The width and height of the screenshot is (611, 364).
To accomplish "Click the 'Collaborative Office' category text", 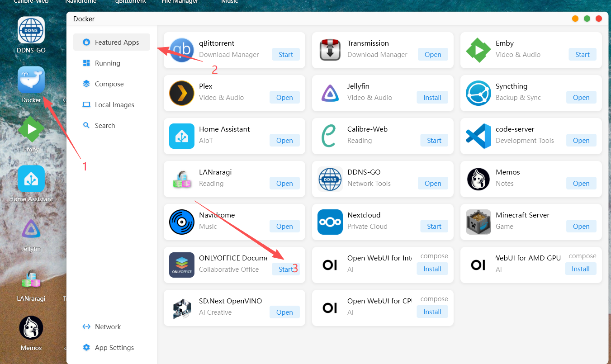I will click(x=229, y=269).
